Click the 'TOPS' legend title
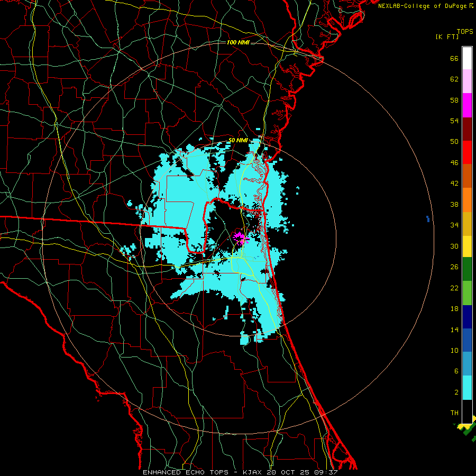Screen dimensions: 476x476 [x=465, y=31]
